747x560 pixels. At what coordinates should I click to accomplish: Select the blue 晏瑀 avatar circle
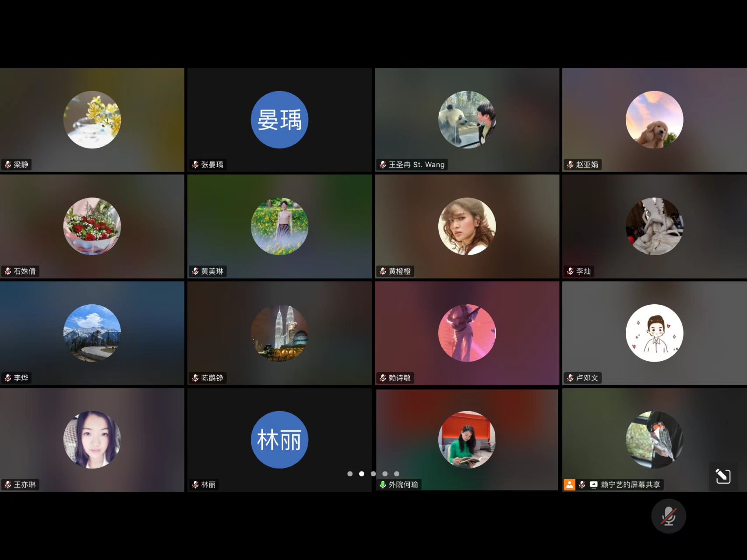[x=279, y=120]
